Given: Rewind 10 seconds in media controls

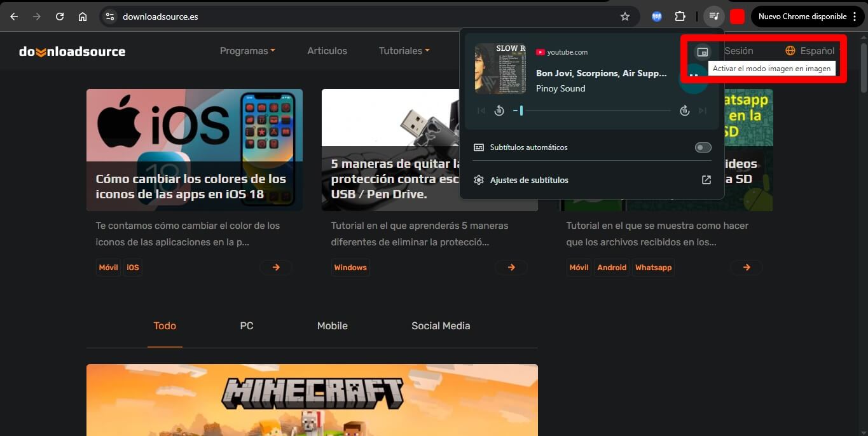Looking at the screenshot, I should (x=499, y=111).
